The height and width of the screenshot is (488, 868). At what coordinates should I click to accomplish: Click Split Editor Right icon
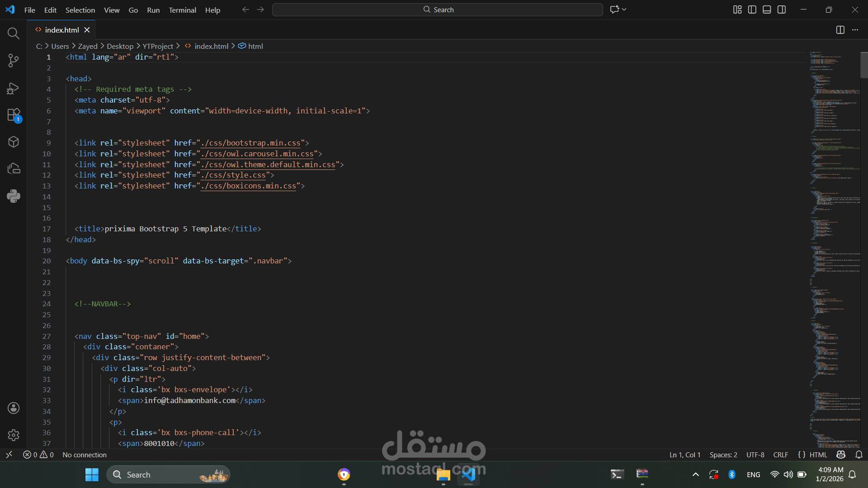(840, 30)
